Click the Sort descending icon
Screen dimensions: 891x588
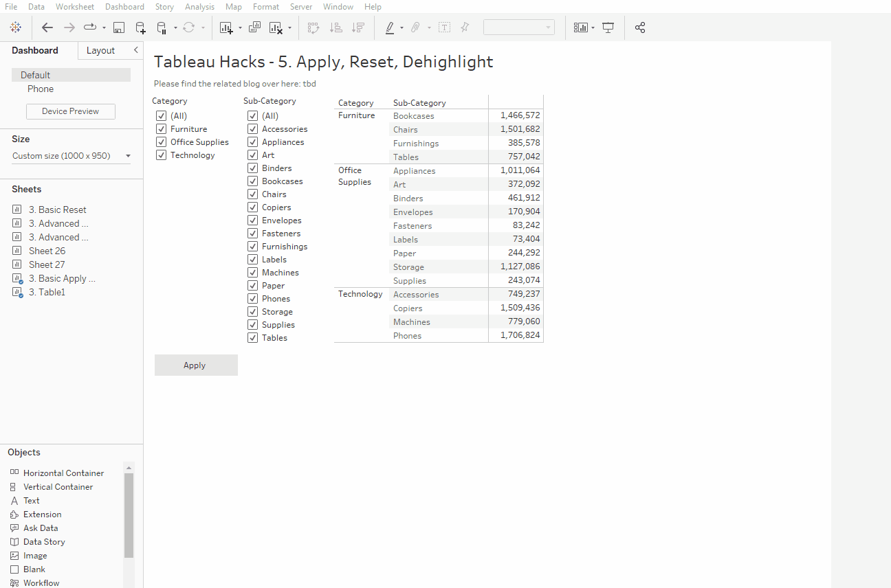click(x=358, y=27)
